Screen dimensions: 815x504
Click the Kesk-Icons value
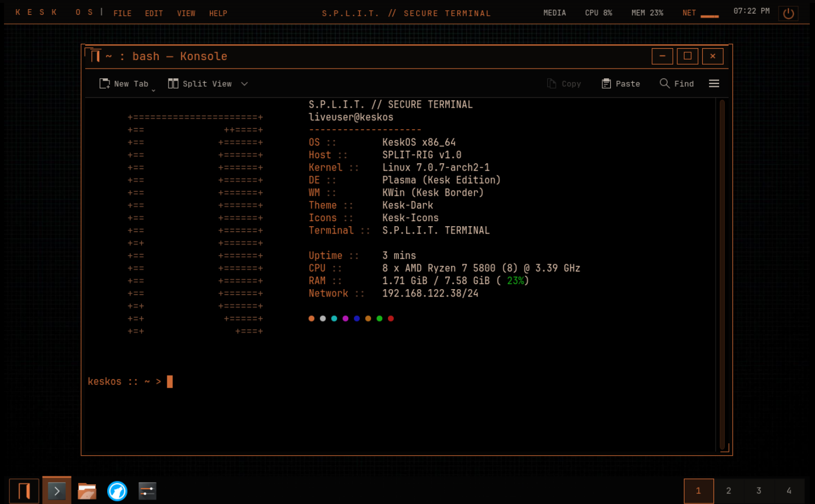[411, 218]
